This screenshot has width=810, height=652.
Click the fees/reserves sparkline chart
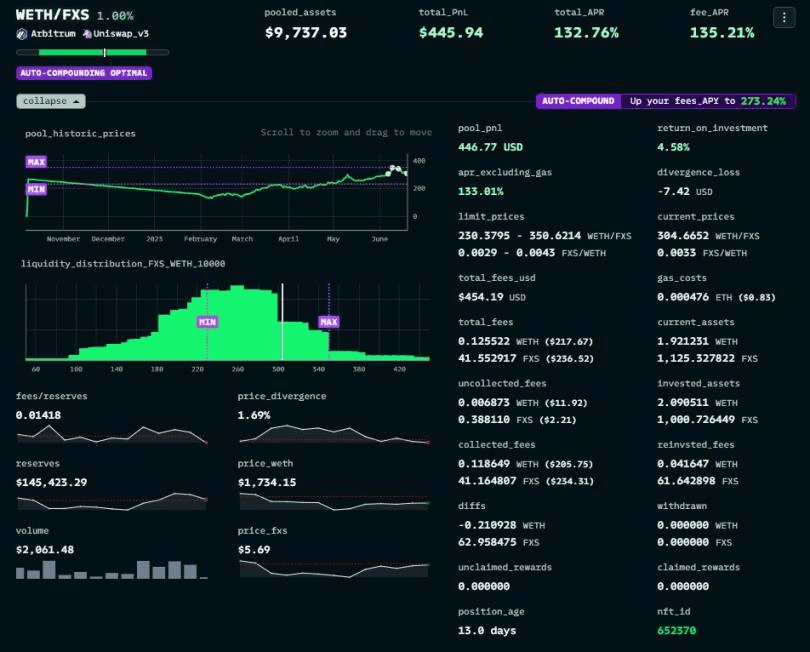tap(112, 434)
